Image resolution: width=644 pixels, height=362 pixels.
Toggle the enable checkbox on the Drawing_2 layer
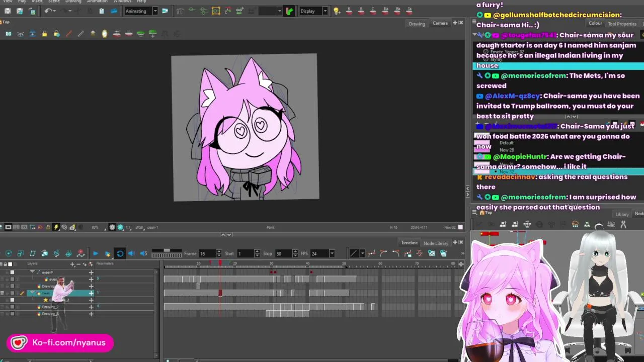click(x=12, y=307)
